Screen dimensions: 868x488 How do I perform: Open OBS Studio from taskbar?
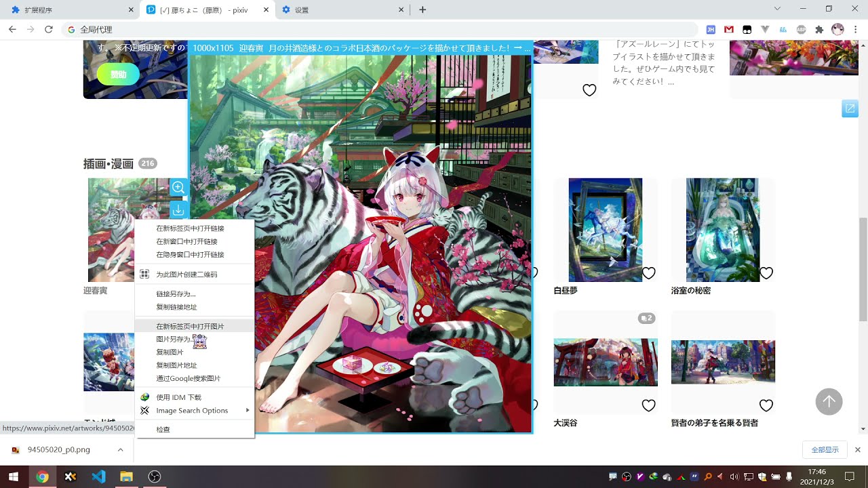tap(155, 476)
